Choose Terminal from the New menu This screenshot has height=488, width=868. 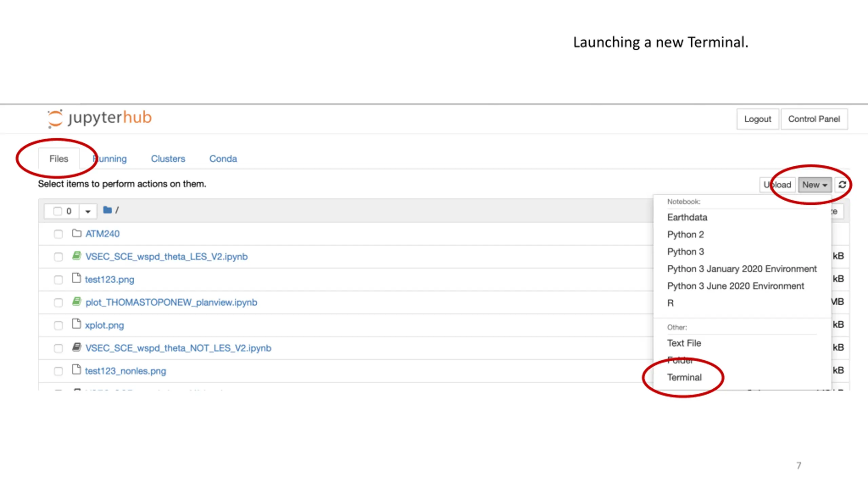point(684,377)
